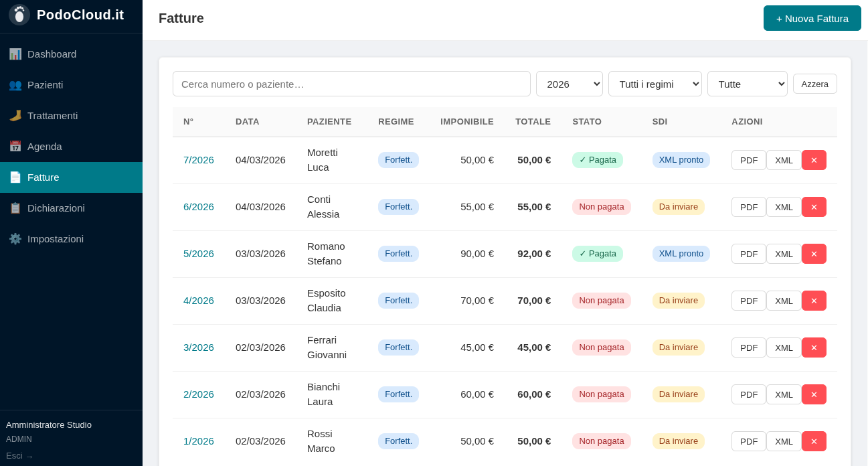The height and width of the screenshot is (466, 868).
Task: Click Forfett. badge in Ferrari Giovanni row
Action: (x=398, y=347)
